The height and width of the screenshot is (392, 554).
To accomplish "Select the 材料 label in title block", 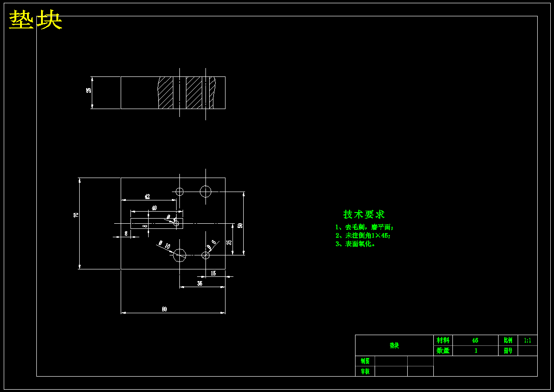I will pos(443,340).
